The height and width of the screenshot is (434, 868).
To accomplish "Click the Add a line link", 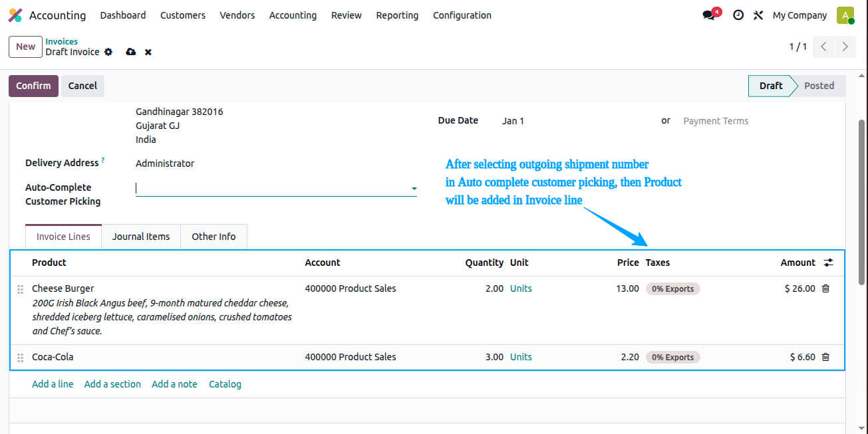I will [x=53, y=384].
